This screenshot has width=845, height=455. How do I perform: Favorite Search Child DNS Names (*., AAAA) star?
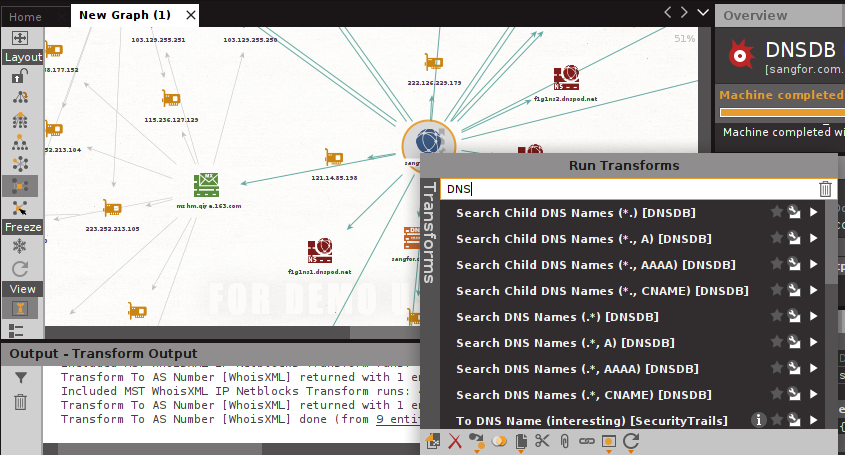[777, 264]
